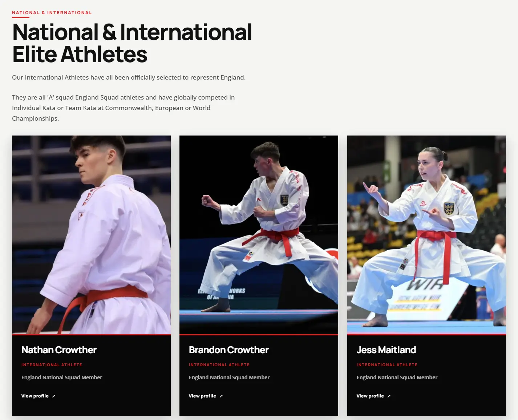Select Nathan Crowther's athlete photo
Screen dimensions: 518x420
point(91,235)
